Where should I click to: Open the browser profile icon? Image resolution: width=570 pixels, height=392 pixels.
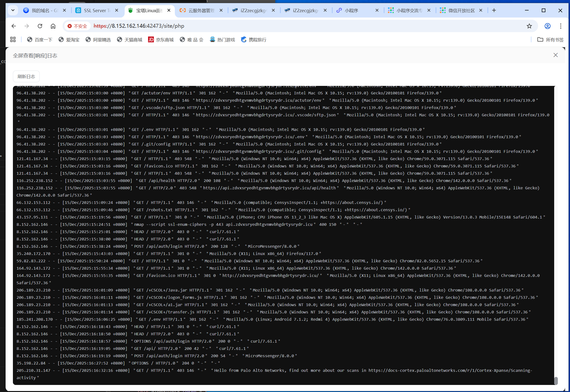[547, 26]
